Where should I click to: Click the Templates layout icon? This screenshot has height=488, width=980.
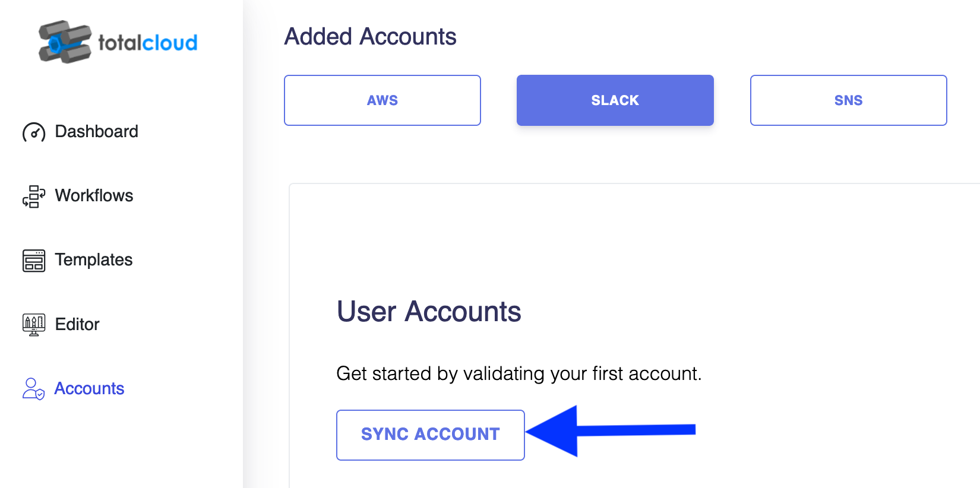pyautogui.click(x=34, y=261)
